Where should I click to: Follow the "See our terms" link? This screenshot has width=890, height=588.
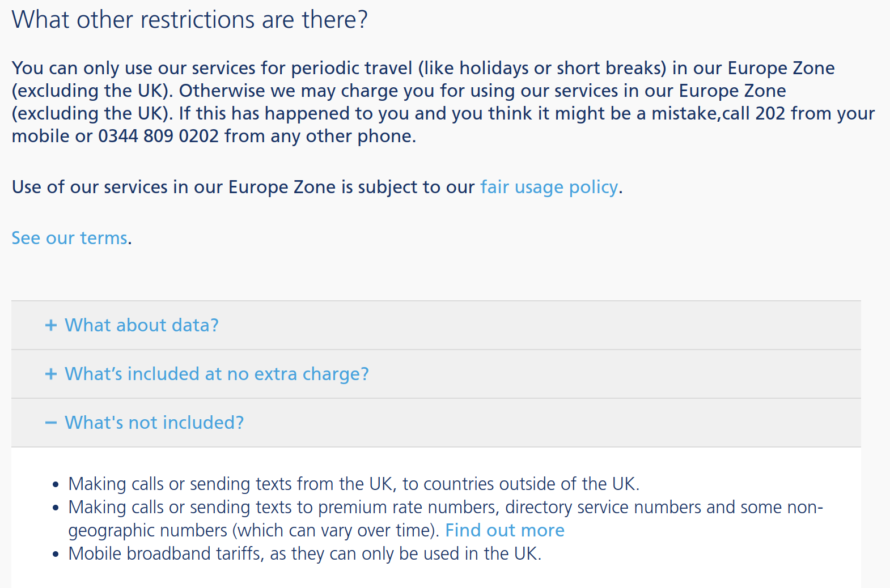point(70,238)
